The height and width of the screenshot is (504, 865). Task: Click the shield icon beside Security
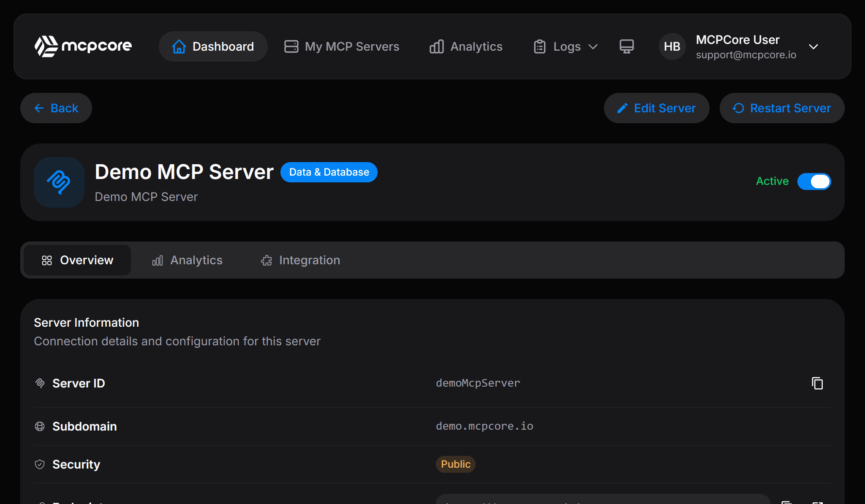(39, 464)
